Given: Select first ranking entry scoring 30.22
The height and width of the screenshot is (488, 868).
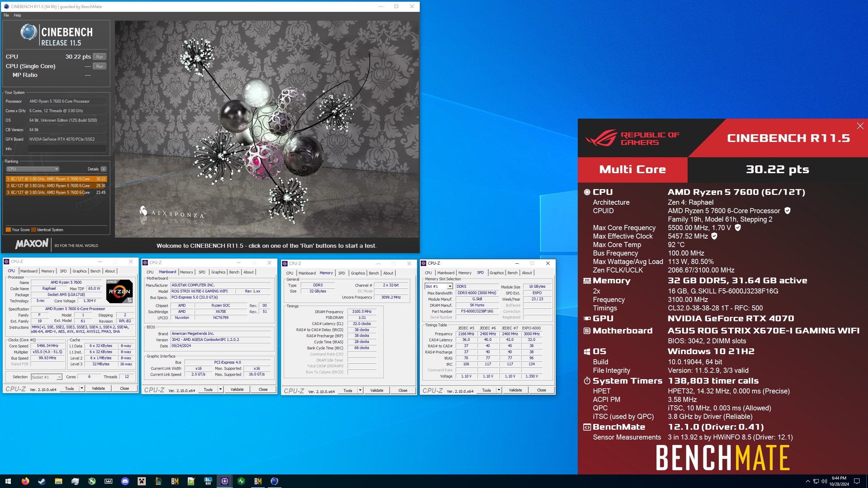Looking at the screenshot, I should tap(56, 179).
